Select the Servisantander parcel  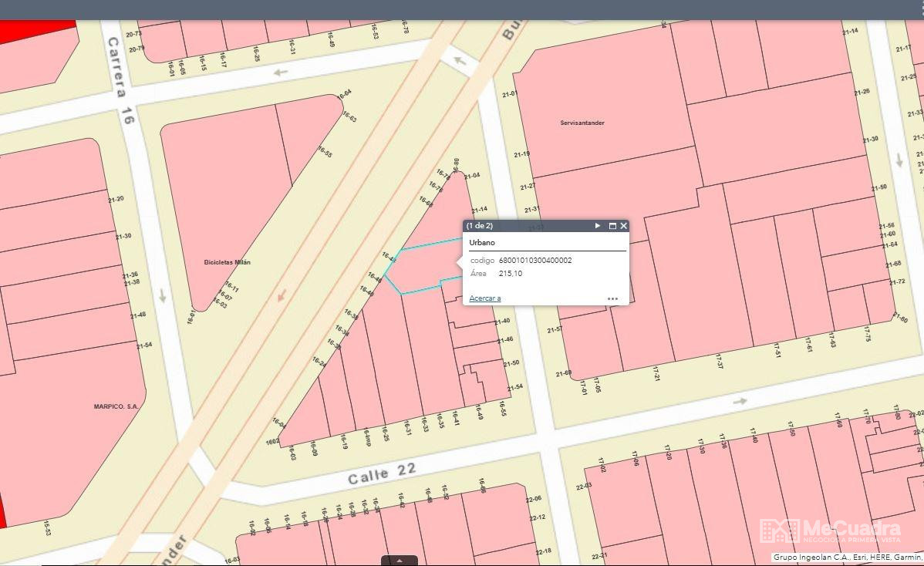[x=582, y=123]
